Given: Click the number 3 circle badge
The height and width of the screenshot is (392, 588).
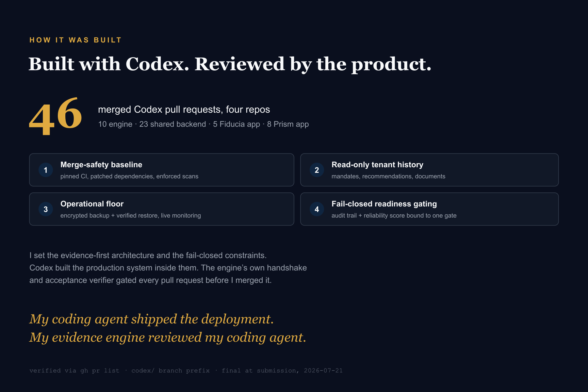Looking at the screenshot, I should click(x=46, y=209).
